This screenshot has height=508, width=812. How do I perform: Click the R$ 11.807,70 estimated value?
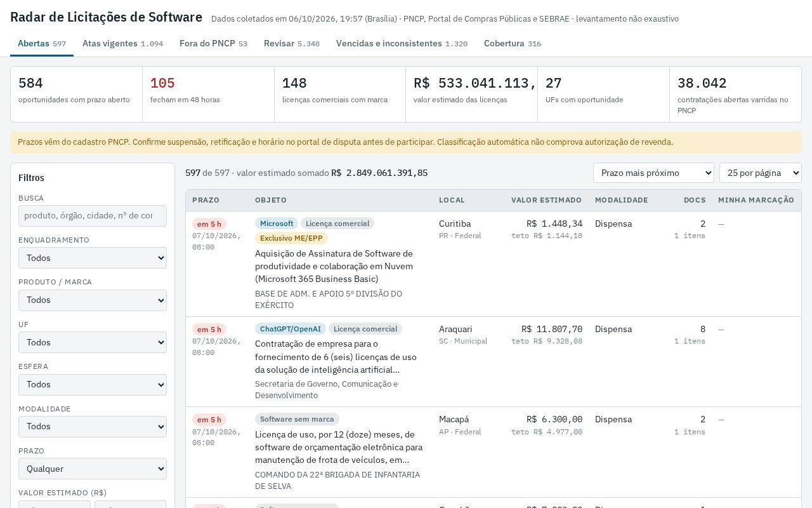pyautogui.click(x=552, y=329)
